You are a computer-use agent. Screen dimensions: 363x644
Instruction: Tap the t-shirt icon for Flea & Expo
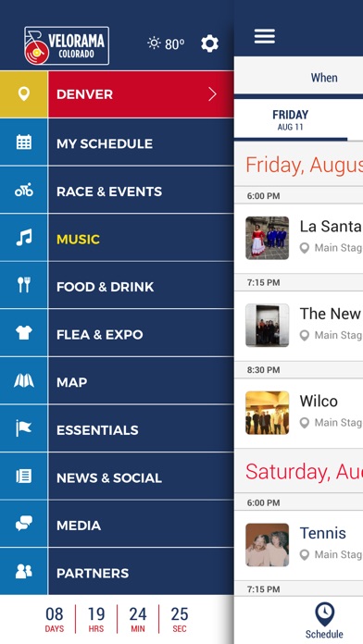coord(24,333)
